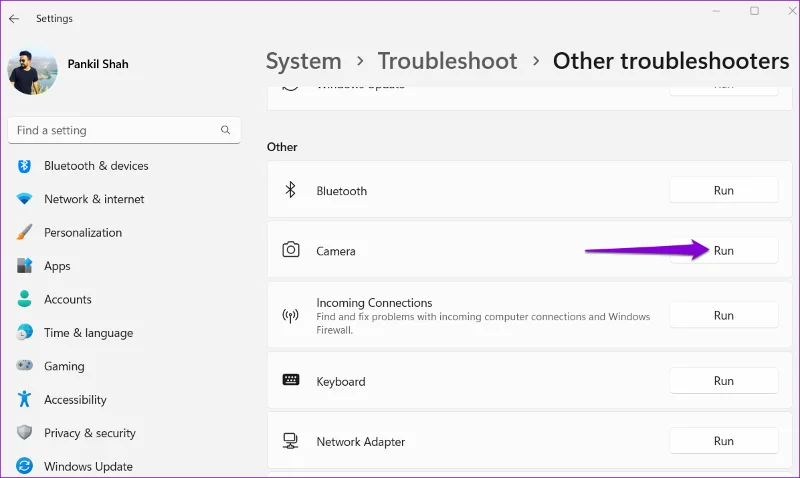The width and height of the screenshot is (800, 478).
Task: Click the back arrow in Settings
Action: (x=14, y=18)
